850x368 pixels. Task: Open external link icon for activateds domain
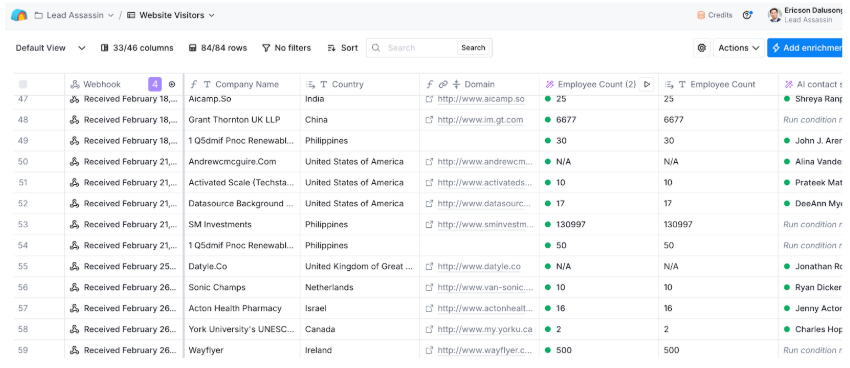pyautogui.click(x=429, y=183)
